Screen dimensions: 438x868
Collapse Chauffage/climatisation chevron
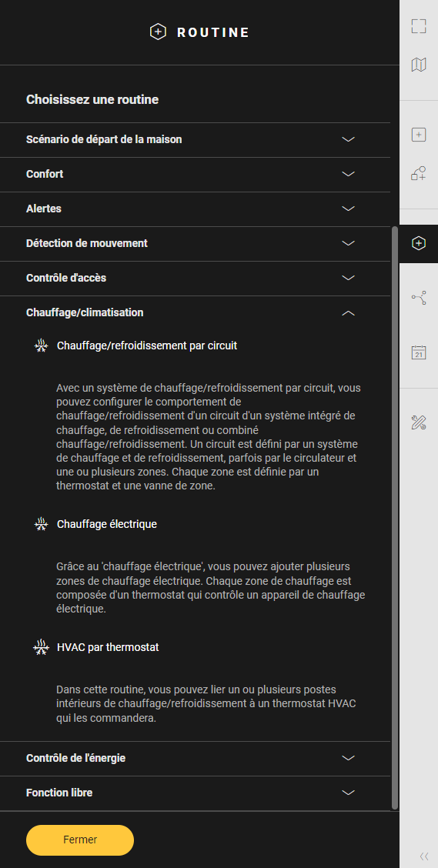point(348,313)
